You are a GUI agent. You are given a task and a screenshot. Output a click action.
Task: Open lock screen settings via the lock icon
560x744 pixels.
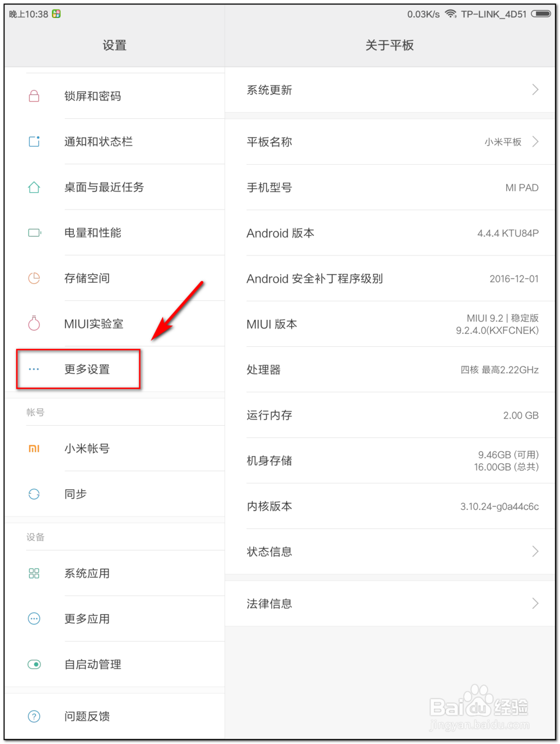pos(34,96)
